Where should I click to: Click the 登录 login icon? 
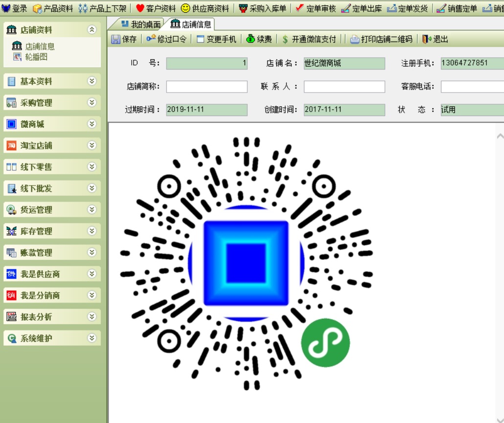pyautogui.click(x=6, y=8)
